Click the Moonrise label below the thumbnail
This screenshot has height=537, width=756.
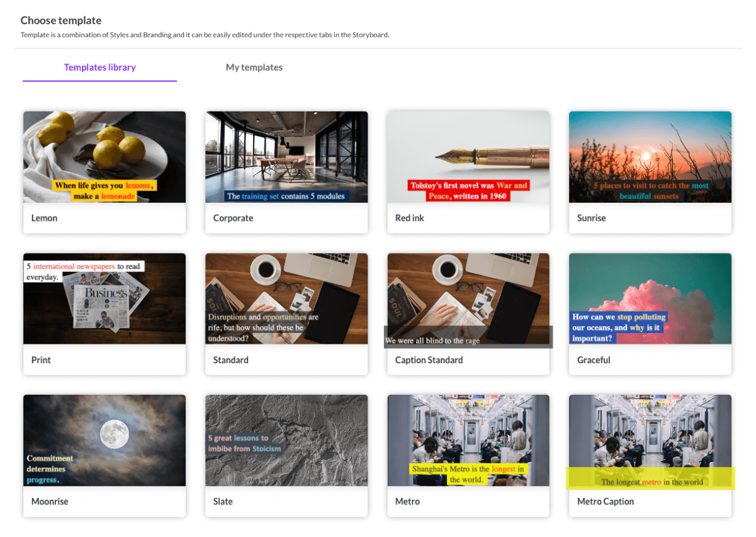50,502
